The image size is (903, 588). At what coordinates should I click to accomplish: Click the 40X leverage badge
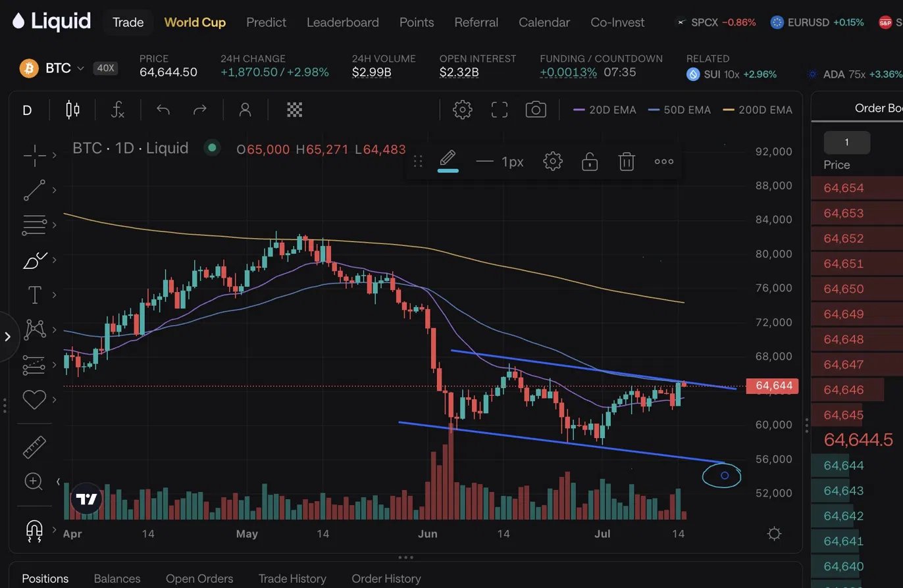105,68
